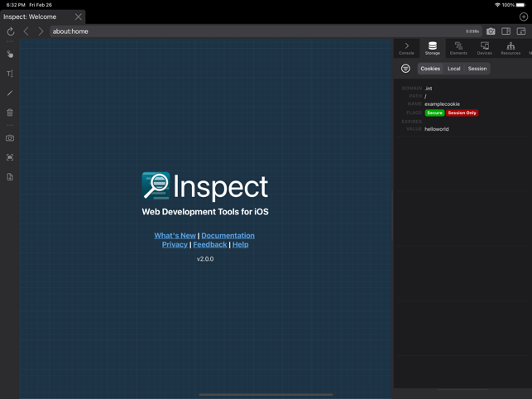The height and width of the screenshot is (399, 532).
Task: Reload the page with the refresh icon
Action: pos(10,31)
